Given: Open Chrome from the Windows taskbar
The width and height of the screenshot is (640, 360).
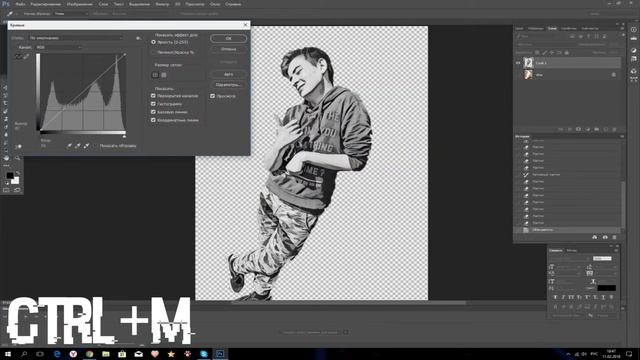Looking at the screenshot, I should (x=89, y=354).
